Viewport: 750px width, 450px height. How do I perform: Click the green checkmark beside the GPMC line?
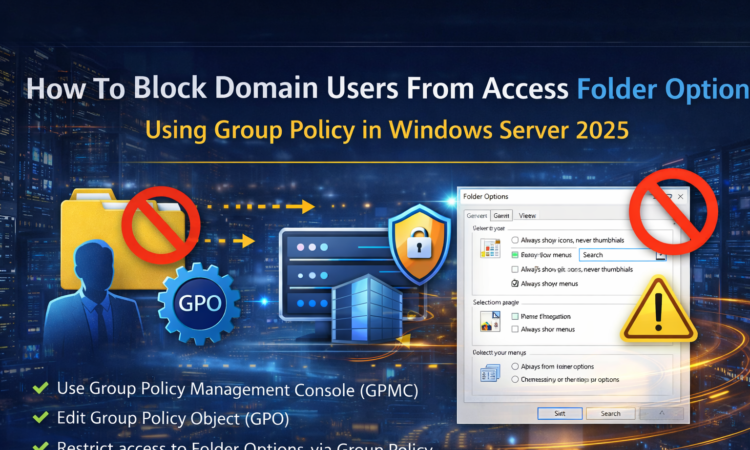(x=40, y=387)
